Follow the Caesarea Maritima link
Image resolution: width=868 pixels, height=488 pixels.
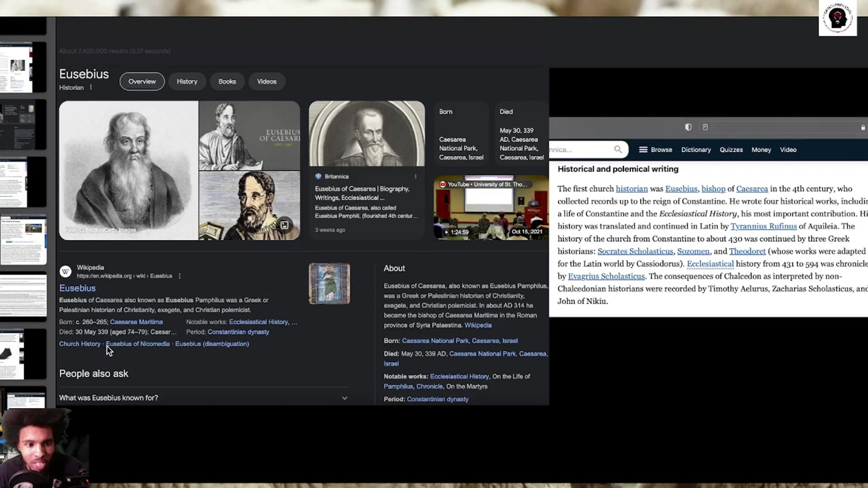tap(136, 322)
